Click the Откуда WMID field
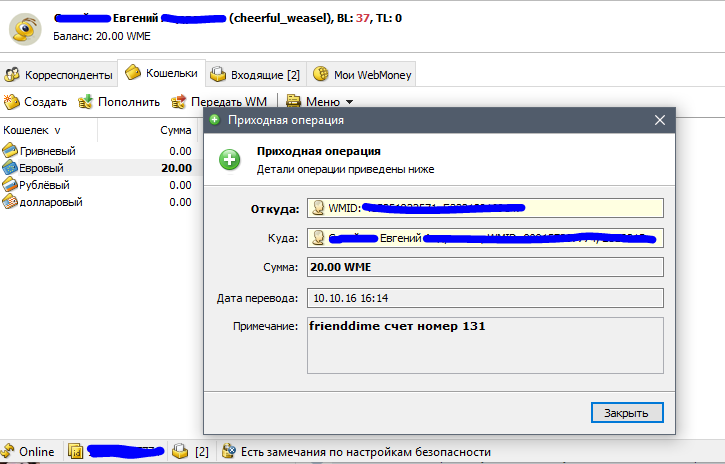The image size is (725, 464). click(x=485, y=208)
